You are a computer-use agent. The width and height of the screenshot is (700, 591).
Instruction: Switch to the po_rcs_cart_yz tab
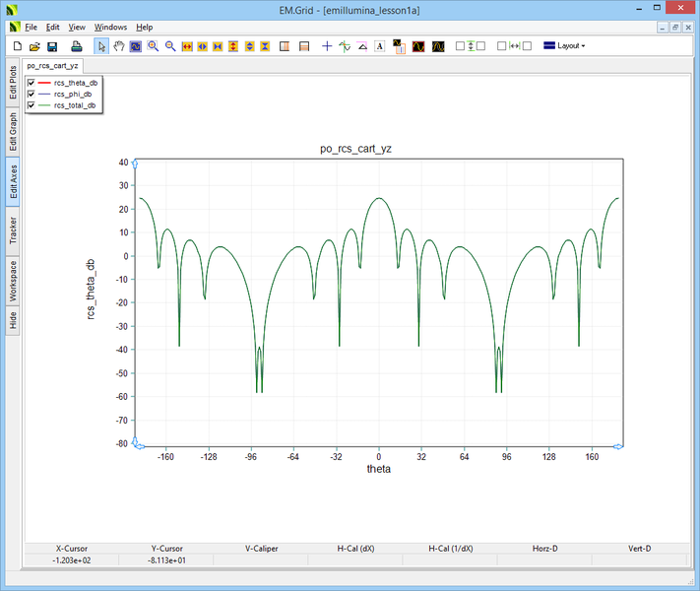[53, 65]
